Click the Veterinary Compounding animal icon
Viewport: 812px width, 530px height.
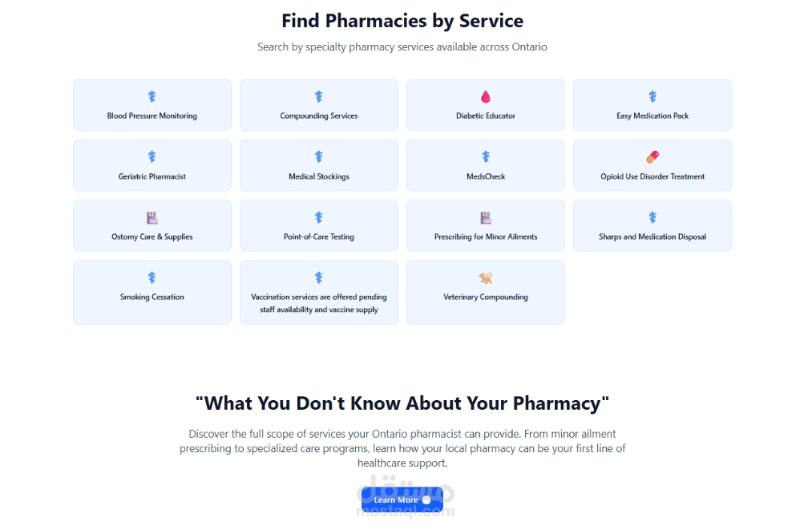tap(486, 277)
